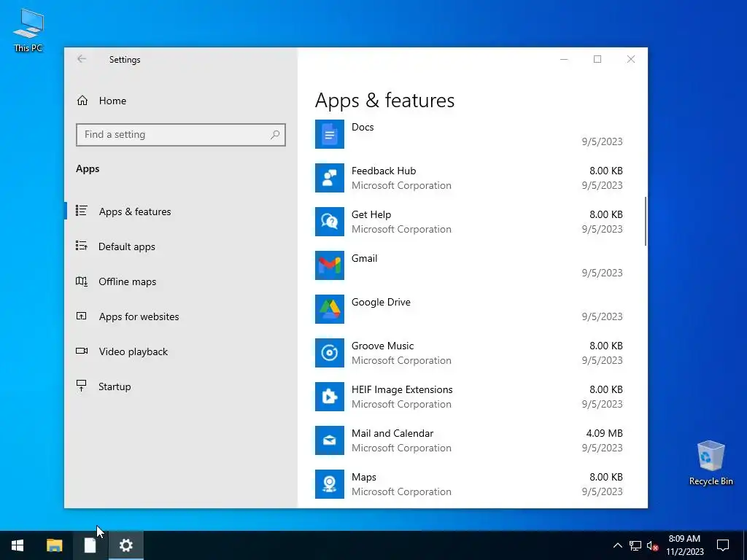Select the Get Help entry name
Screen dimensions: 747x560
(x=371, y=215)
